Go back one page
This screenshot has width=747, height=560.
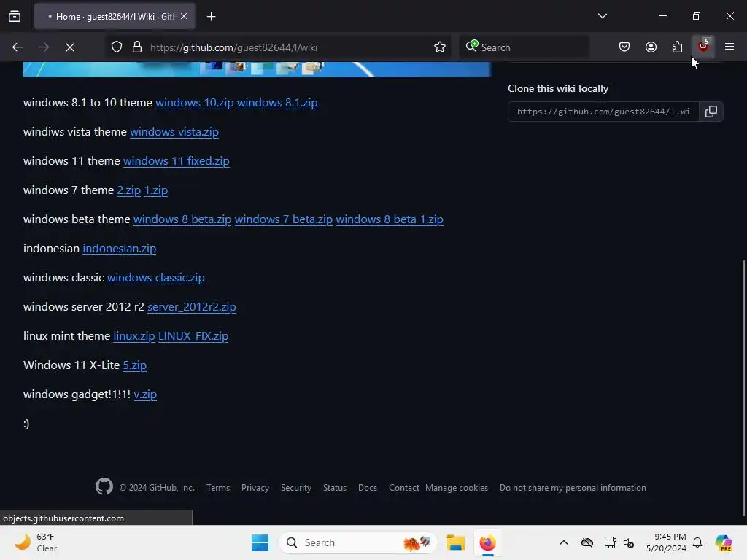click(x=18, y=47)
